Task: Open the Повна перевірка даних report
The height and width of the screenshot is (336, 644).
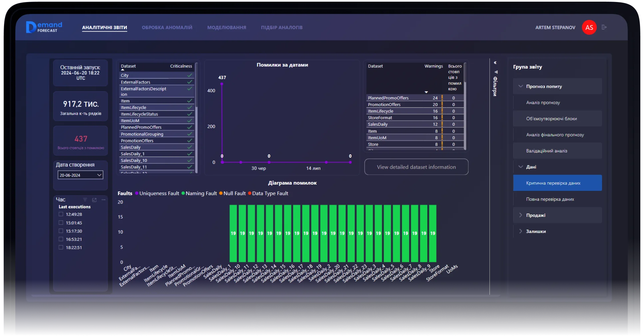Action: (550, 199)
